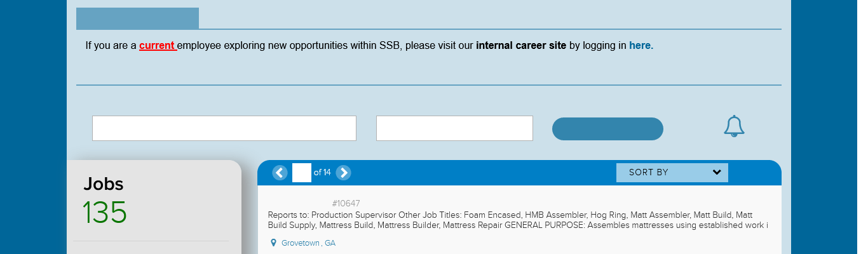Screen dimensions: 868x254
Task: Focus the wide left search field
Action: point(224,128)
